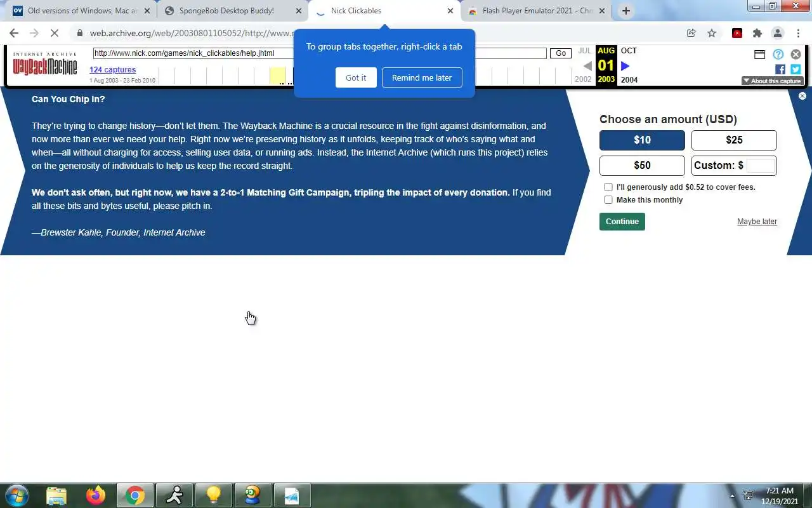Go to next capture arrow in Wayback

pos(625,65)
